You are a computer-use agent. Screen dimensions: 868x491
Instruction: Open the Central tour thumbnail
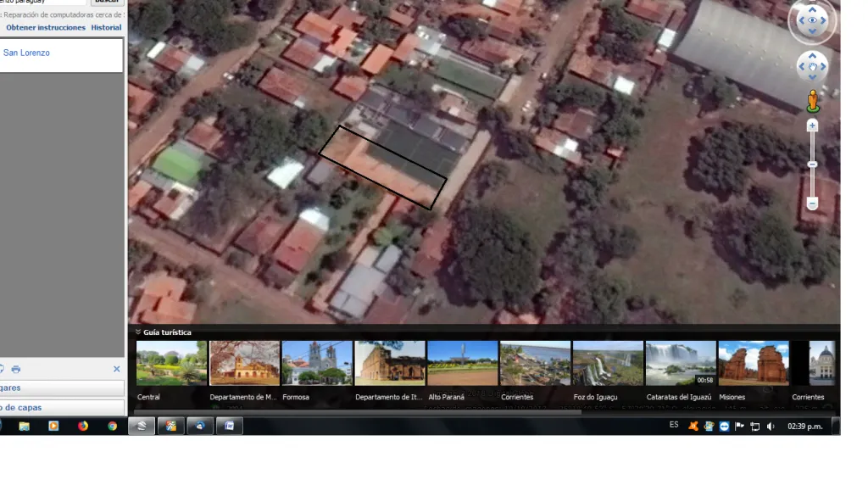[171, 363]
